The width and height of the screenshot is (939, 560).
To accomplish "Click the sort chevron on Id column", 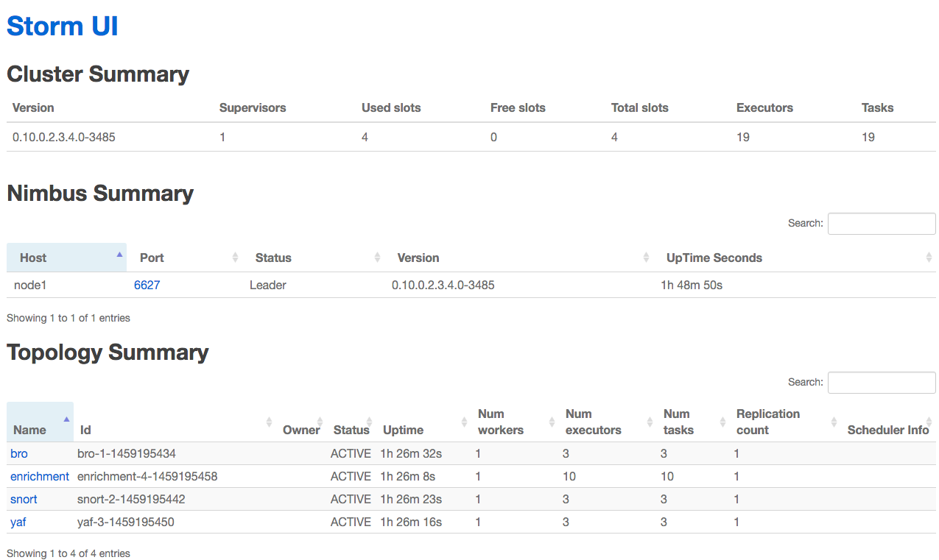I will click(x=268, y=422).
